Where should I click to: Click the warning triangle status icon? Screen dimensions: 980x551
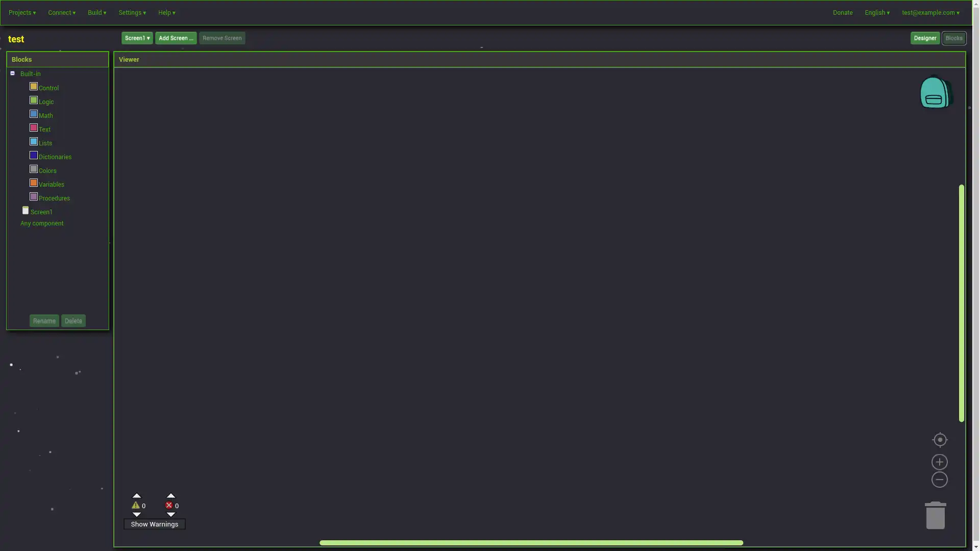point(135,505)
